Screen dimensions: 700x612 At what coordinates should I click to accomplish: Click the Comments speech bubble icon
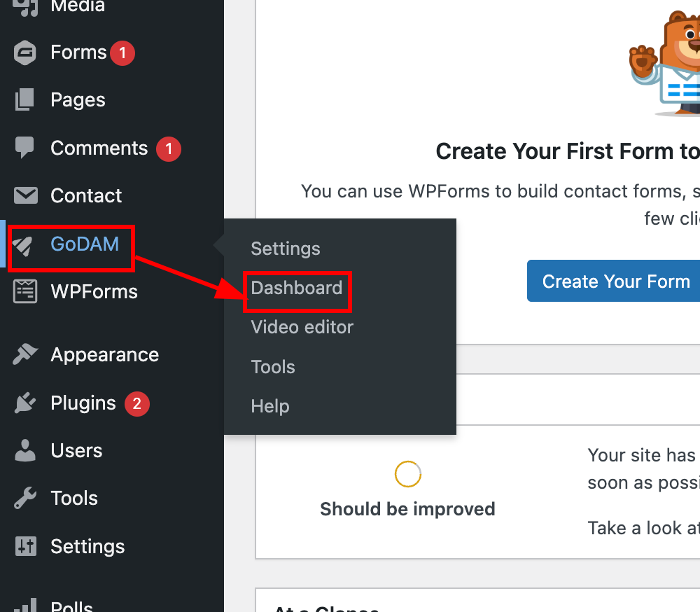[24, 148]
